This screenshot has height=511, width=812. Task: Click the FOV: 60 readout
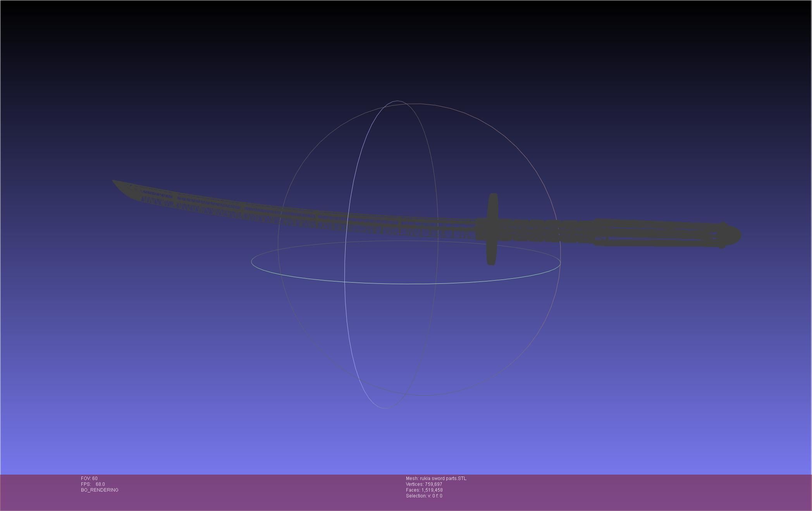pos(89,478)
